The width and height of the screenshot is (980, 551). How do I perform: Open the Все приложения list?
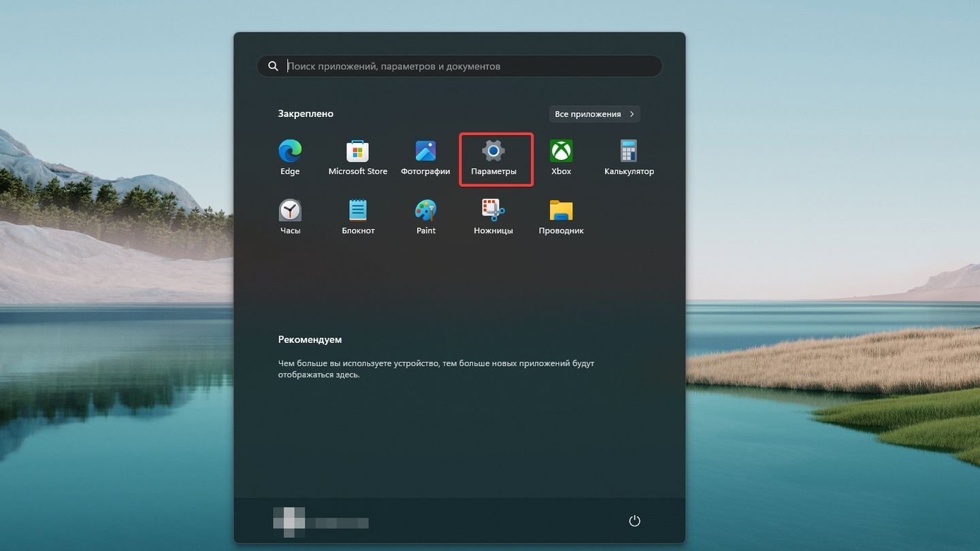point(594,114)
